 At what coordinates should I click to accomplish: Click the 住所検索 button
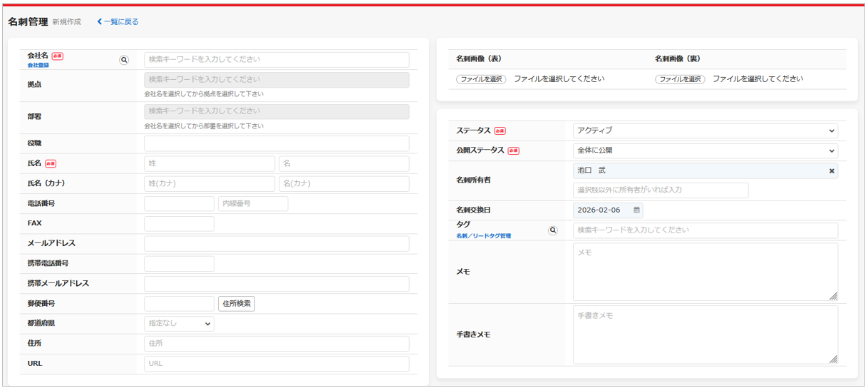coord(236,304)
